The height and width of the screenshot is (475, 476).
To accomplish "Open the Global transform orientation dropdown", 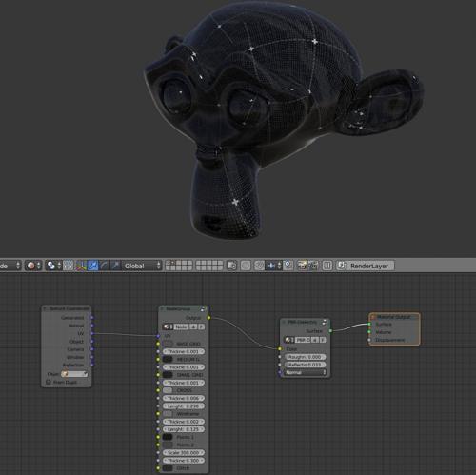I will coord(142,266).
